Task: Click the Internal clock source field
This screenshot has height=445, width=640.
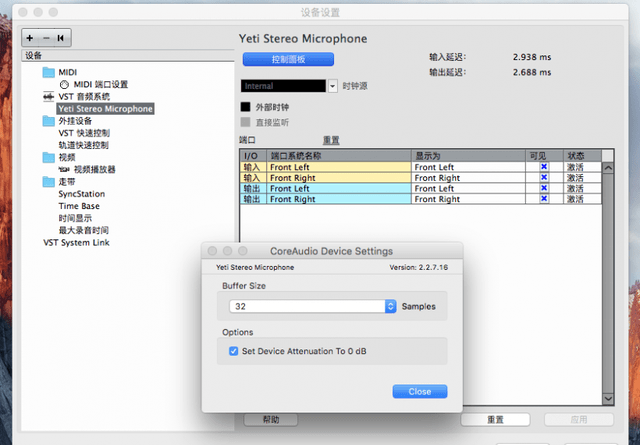Action: click(x=283, y=86)
